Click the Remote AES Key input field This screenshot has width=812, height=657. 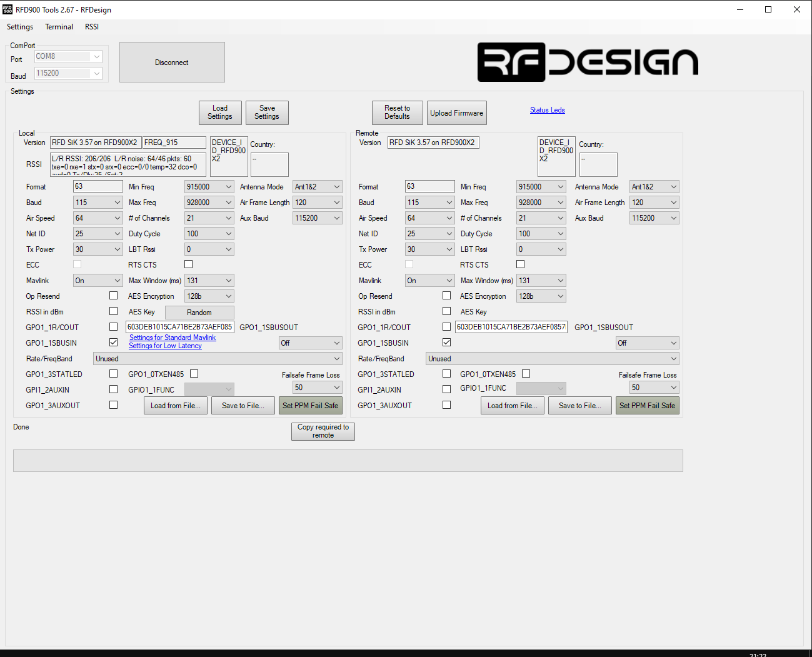click(x=511, y=327)
